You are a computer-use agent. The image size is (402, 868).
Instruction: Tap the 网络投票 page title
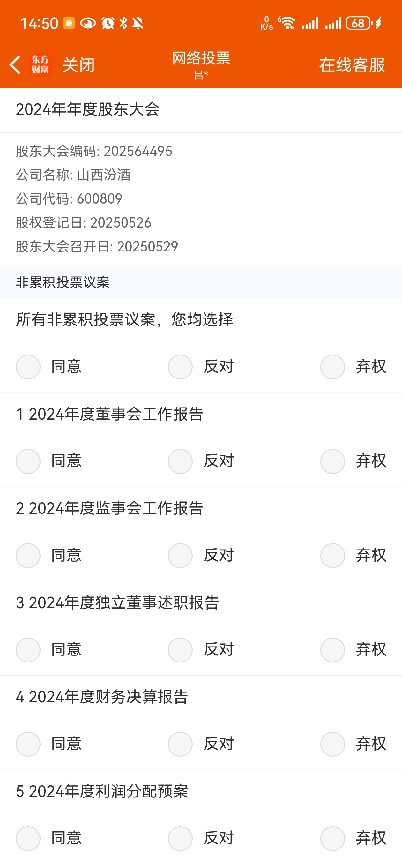(201, 58)
